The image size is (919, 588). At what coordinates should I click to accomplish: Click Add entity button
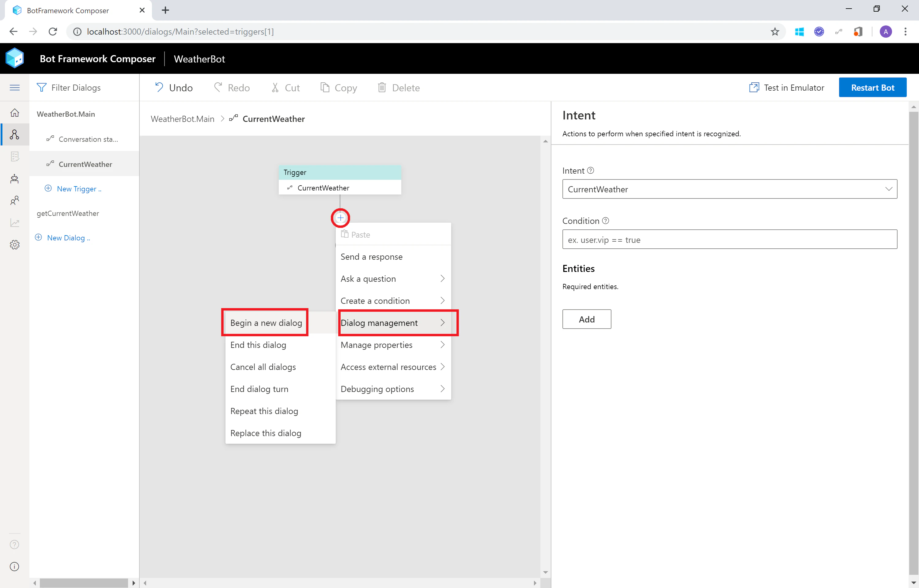coord(586,319)
